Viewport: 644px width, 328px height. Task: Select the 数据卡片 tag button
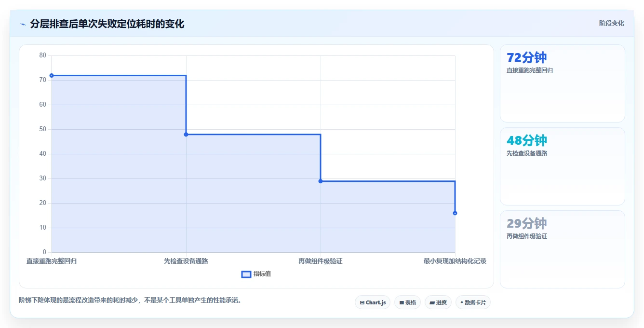click(x=473, y=302)
